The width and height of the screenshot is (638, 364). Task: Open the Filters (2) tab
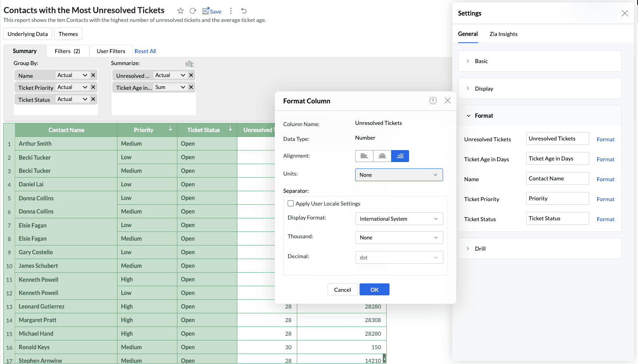(68, 51)
